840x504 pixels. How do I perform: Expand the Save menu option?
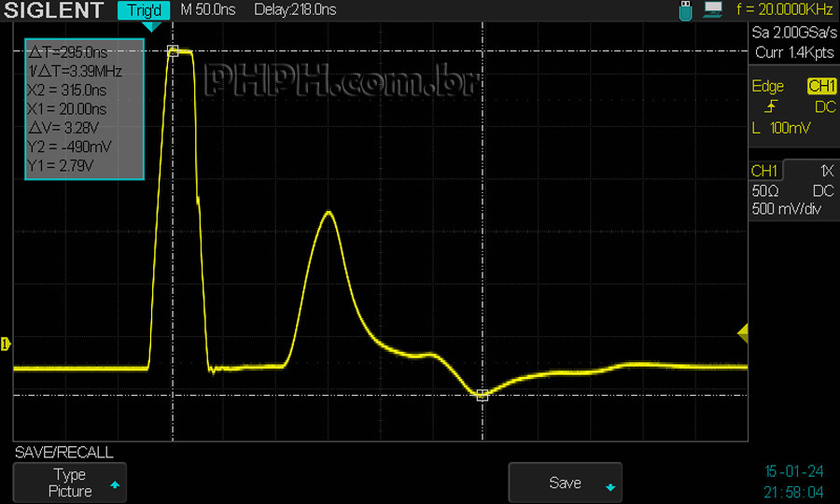pos(565,483)
